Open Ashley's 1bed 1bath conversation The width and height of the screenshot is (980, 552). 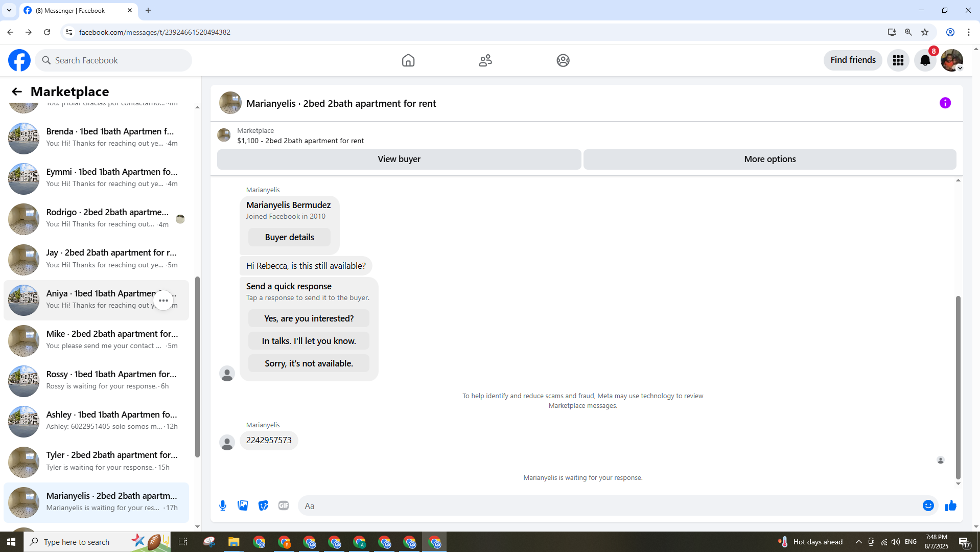pos(96,421)
